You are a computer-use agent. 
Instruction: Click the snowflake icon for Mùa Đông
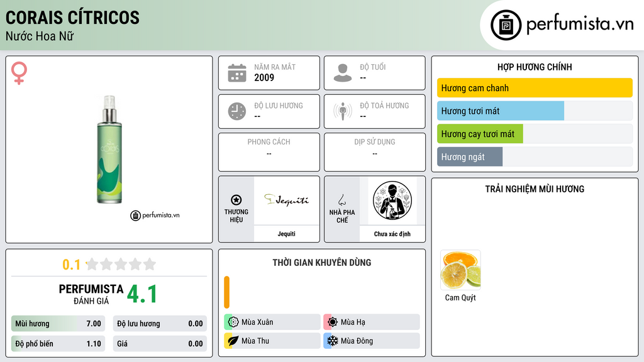[333, 341]
